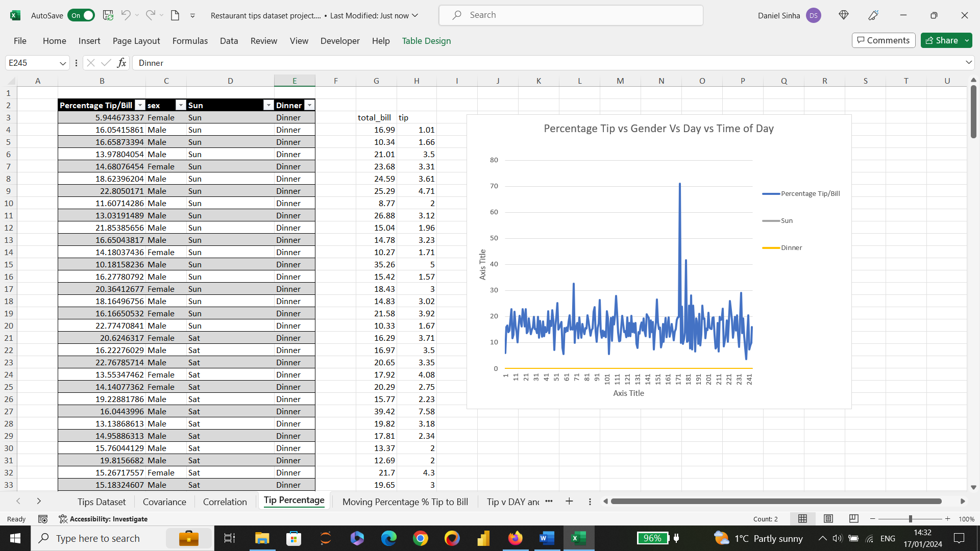
Task: Save the workbook using the Save icon
Action: coord(108,15)
